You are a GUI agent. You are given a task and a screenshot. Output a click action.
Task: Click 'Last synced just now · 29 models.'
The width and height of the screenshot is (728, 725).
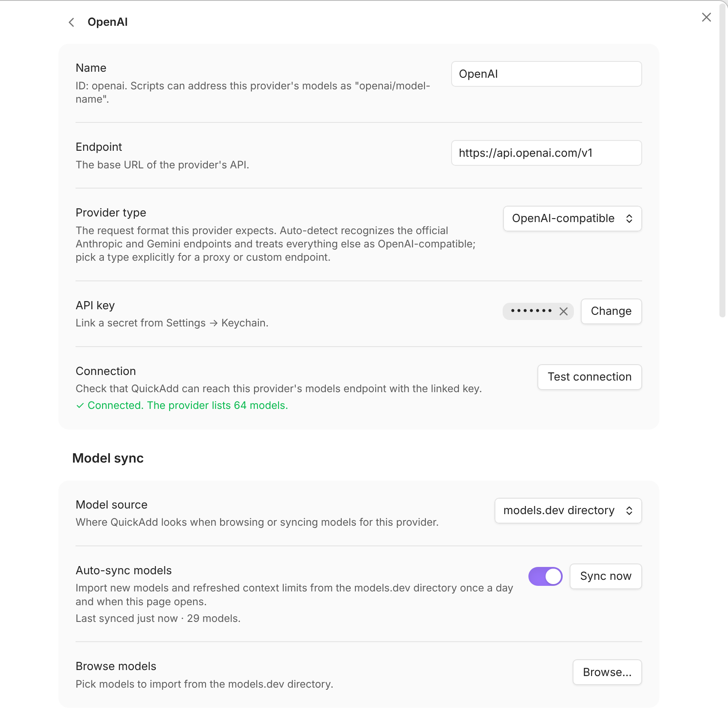click(158, 618)
